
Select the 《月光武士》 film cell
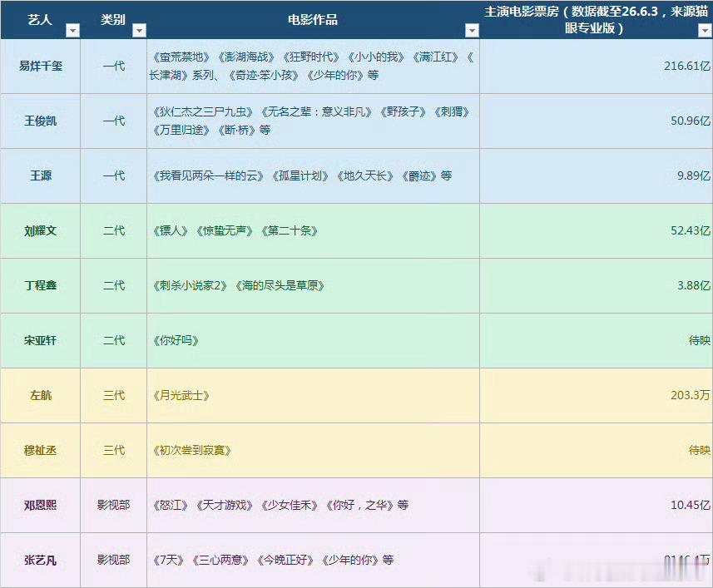click(x=314, y=396)
